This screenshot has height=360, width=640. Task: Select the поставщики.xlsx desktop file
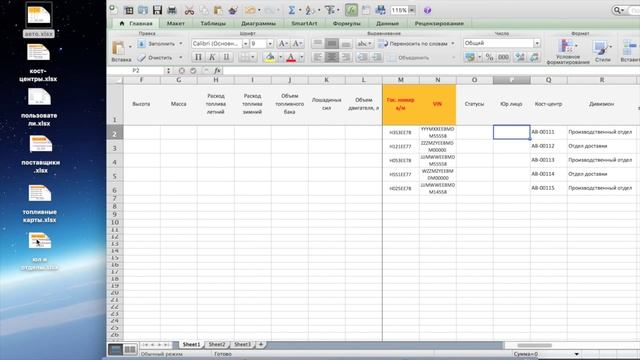point(40,155)
